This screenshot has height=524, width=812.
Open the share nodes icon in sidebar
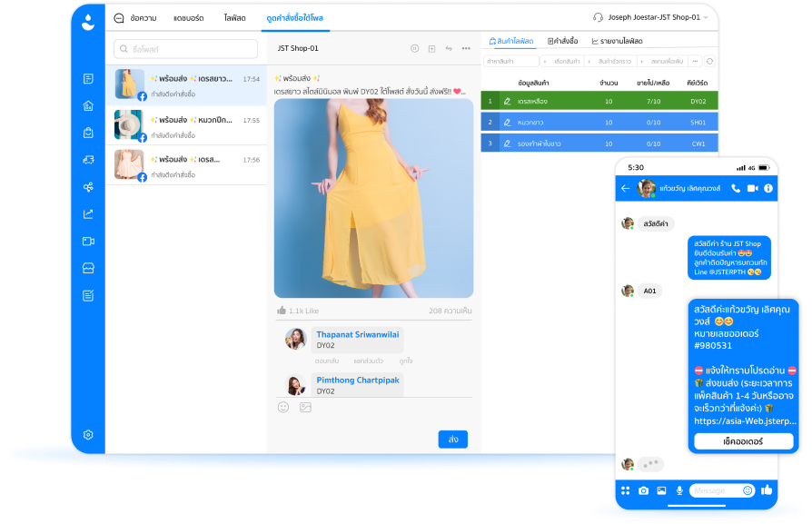pyautogui.click(x=88, y=187)
